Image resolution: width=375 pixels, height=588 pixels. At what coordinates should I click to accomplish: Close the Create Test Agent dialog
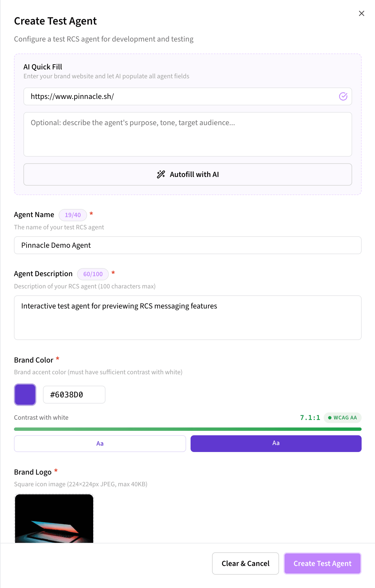361,13
